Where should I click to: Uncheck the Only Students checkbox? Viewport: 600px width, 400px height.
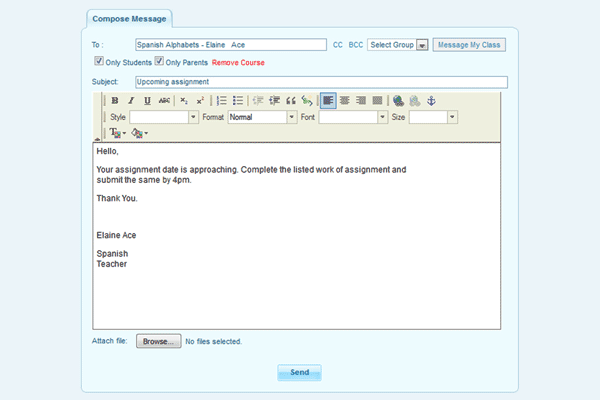tap(98, 63)
